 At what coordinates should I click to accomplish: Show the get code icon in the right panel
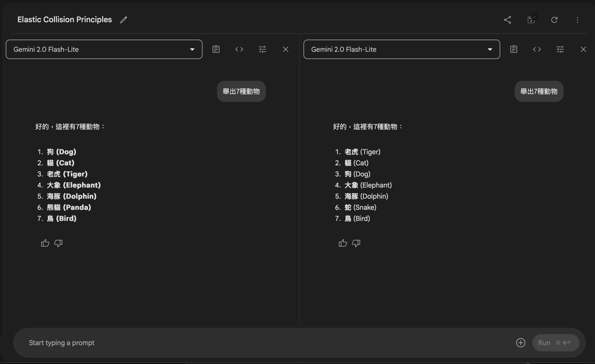[537, 49]
